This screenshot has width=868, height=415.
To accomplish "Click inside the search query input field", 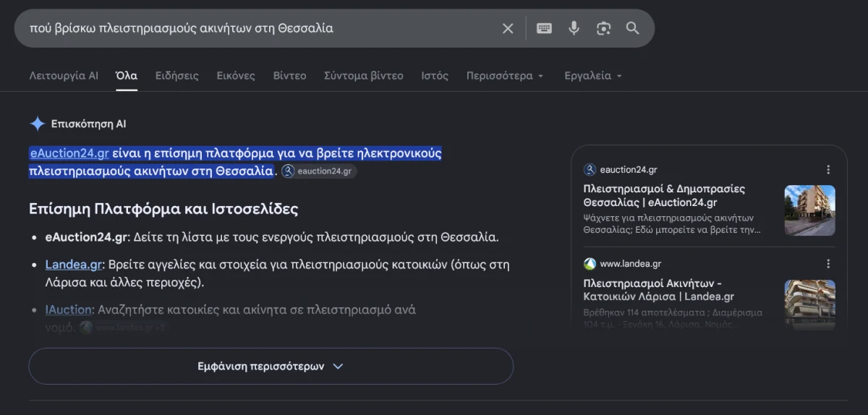I will [x=260, y=28].
